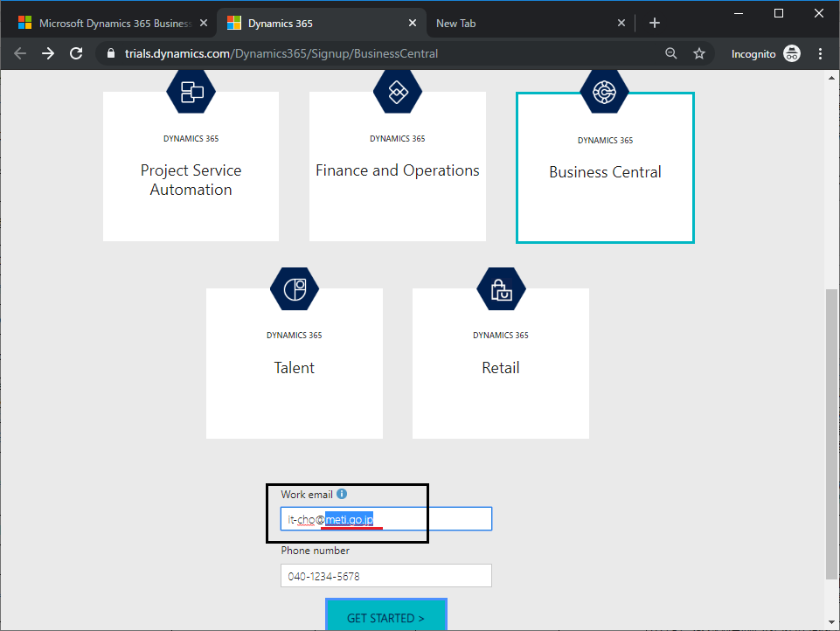Close the Microsoft Dynamics 365 Business tab
The height and width of the screenshot is (631, 840).
click(204, 23)
